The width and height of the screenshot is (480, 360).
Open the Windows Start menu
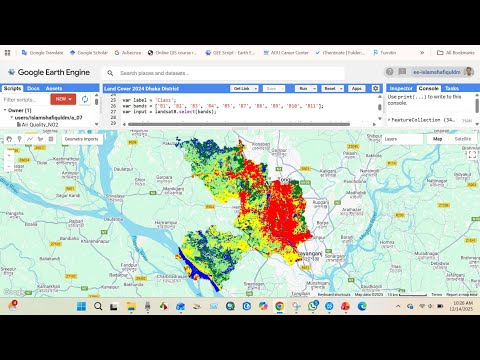coord(81,306)
